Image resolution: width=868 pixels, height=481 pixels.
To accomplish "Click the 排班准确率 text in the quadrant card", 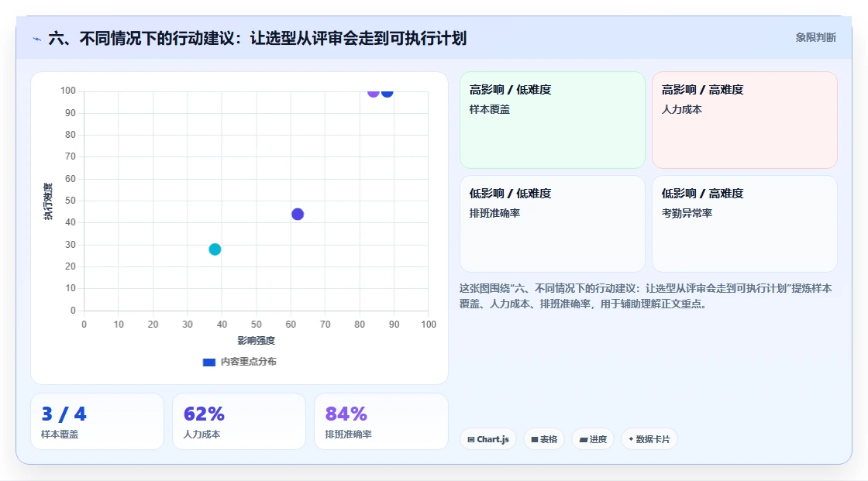I will click(x=494, y=213).
